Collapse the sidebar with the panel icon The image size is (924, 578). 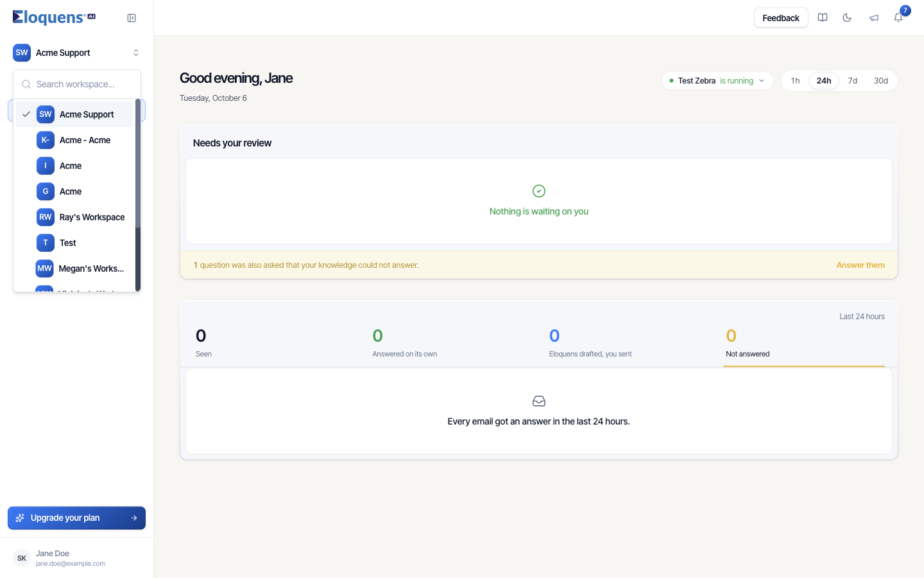coord(132,18)
